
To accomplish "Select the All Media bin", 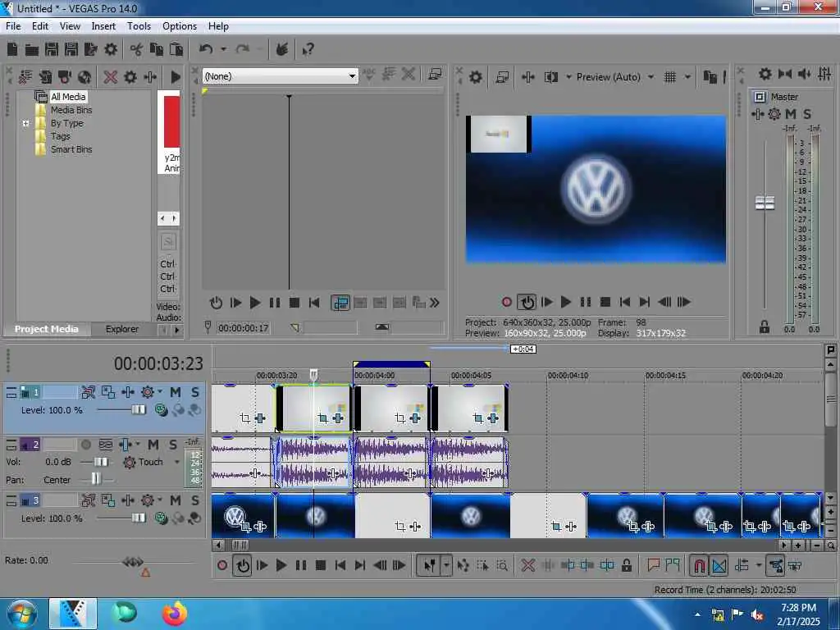I will click(68, 97).
